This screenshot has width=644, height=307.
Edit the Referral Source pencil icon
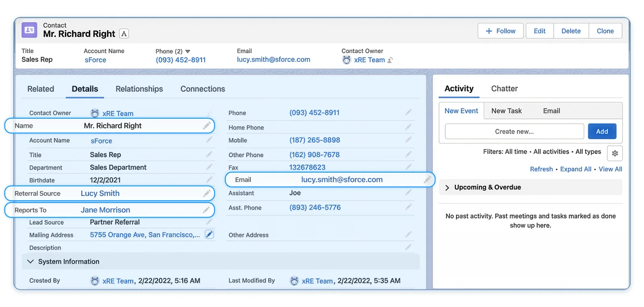coord(206,194)
